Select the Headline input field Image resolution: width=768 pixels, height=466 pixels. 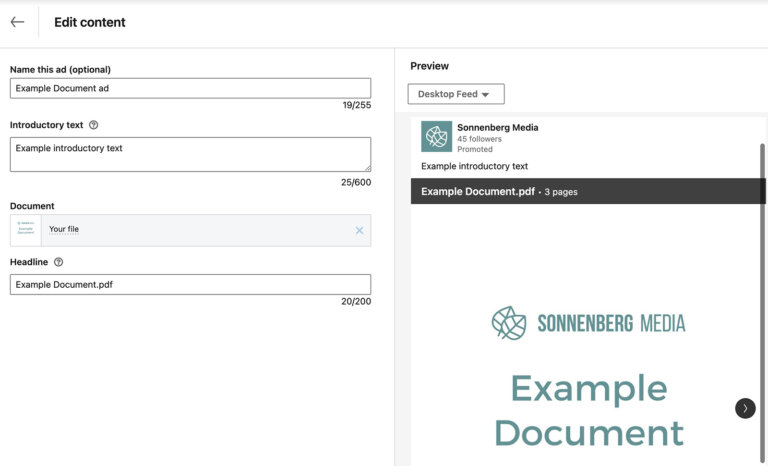[190, 285]
